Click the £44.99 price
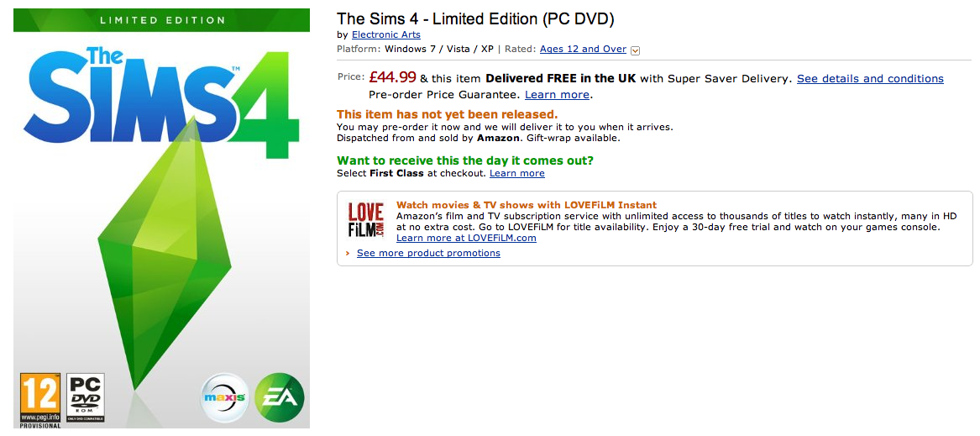 (392, 78)
